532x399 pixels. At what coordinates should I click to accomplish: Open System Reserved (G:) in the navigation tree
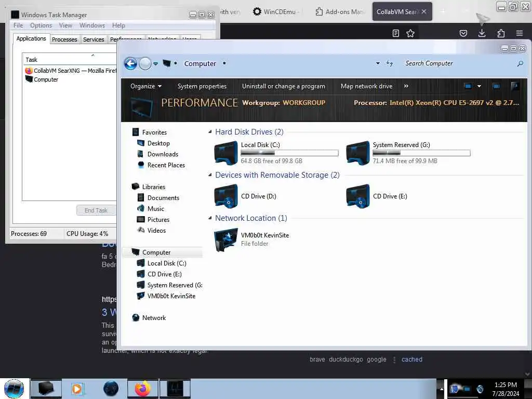(175, 285)
